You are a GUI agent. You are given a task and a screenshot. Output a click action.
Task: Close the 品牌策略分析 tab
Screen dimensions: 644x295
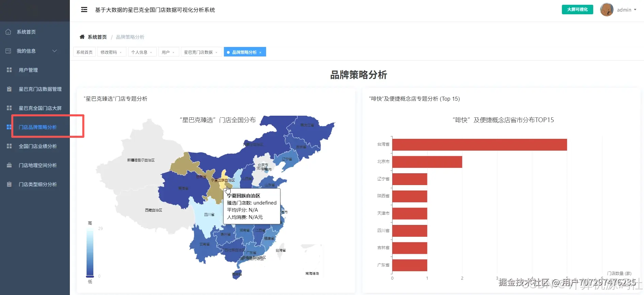click(260, 52)
